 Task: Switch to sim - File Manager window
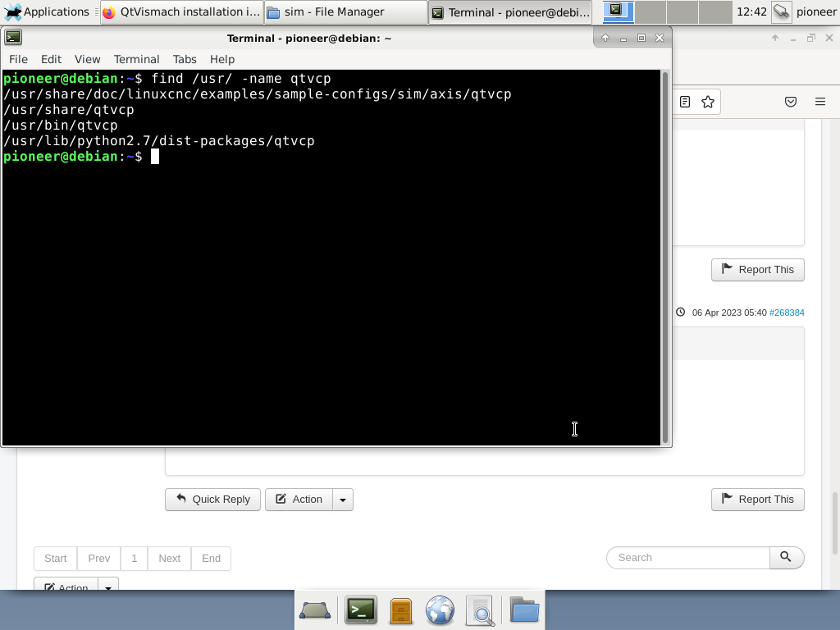[345, 12]
